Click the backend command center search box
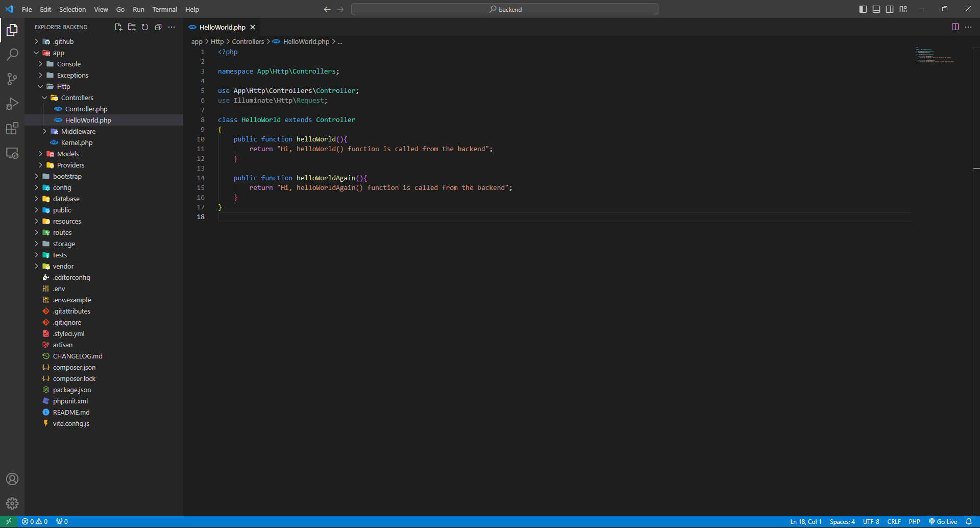980x528 pixels. point(504,9)
